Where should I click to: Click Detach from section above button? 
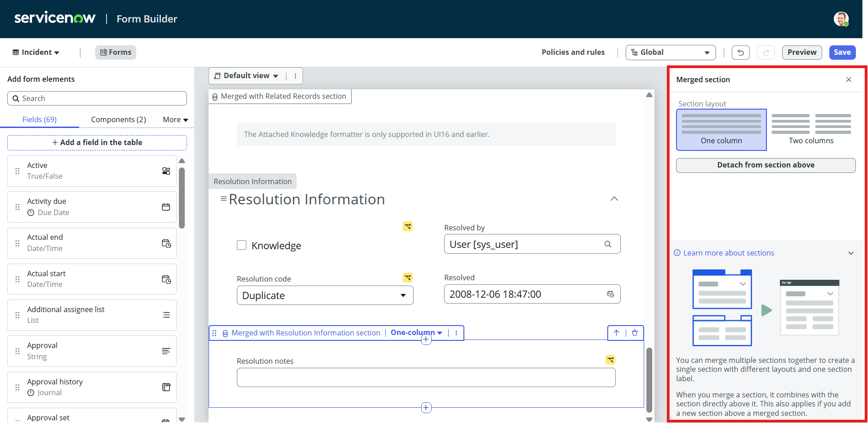point(766,165)
